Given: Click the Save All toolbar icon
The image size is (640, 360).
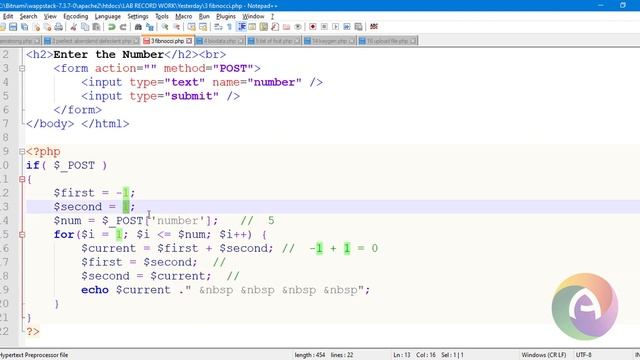Looking at the screenshot, I should (24, 27).
